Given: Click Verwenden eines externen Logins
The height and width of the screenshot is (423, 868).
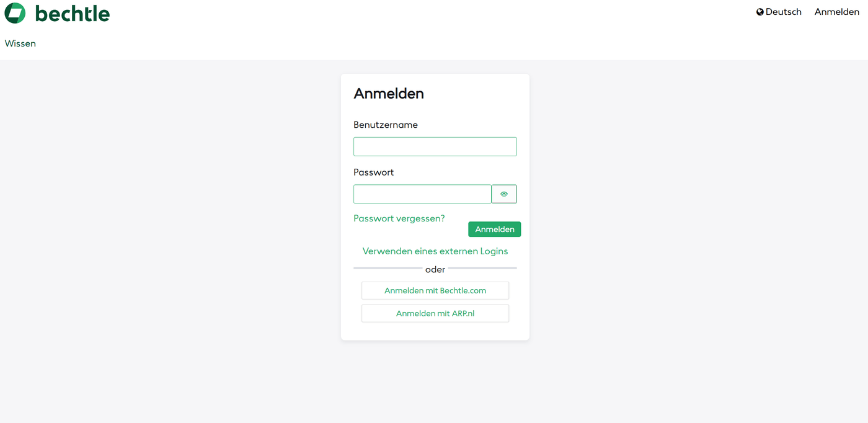Looking at the screenshot, I should [x=435, y=251].
